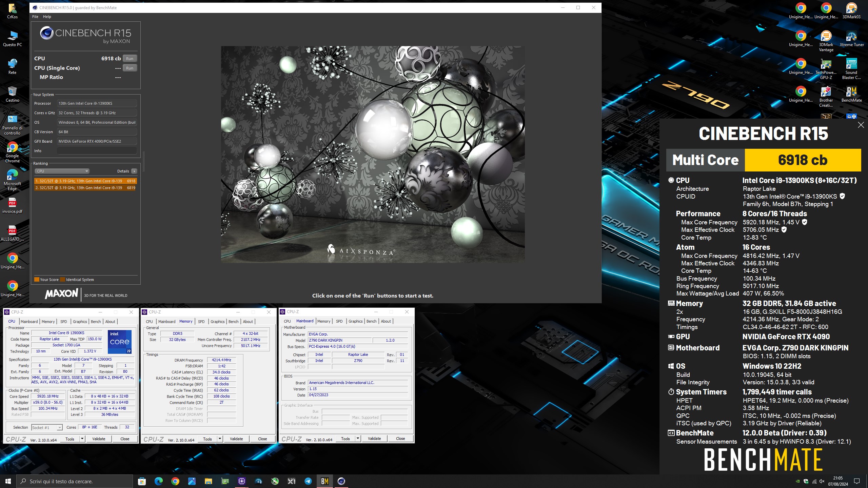Switch to the Graphics tab in the CPU-Z CPU window
This screenshot has height=488, width=868.
(x=80, y=322)
